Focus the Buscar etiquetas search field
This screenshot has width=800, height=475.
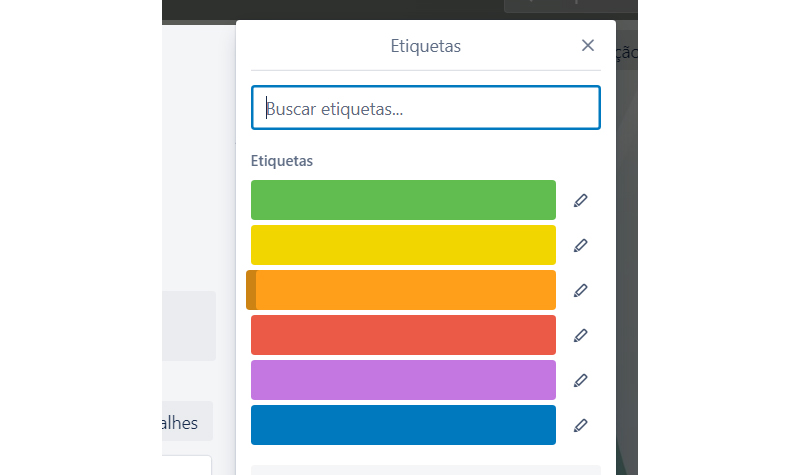(x=426, y=108)
